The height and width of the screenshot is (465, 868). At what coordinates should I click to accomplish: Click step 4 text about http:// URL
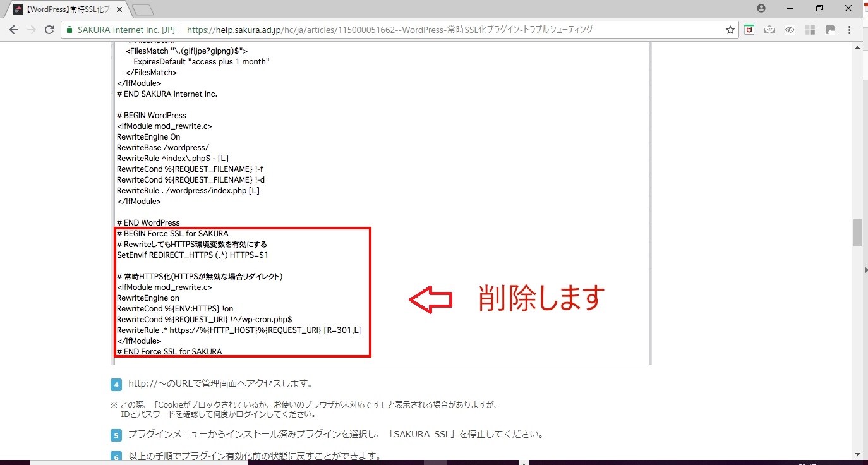[220, 383]
